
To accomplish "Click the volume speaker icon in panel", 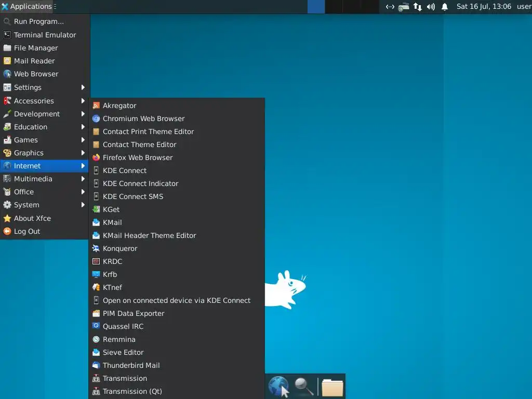I will (x=431, y=7).
